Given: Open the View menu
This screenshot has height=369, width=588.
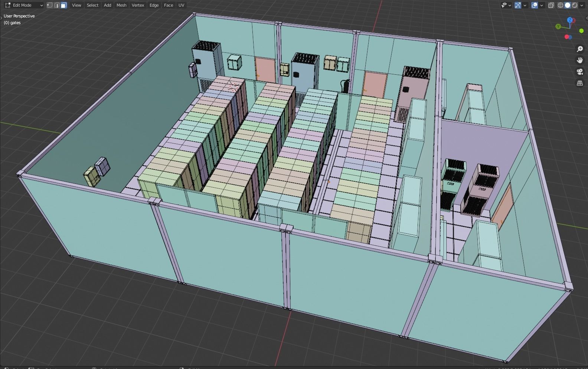Looking at the screenshot, I should [76, 5].
